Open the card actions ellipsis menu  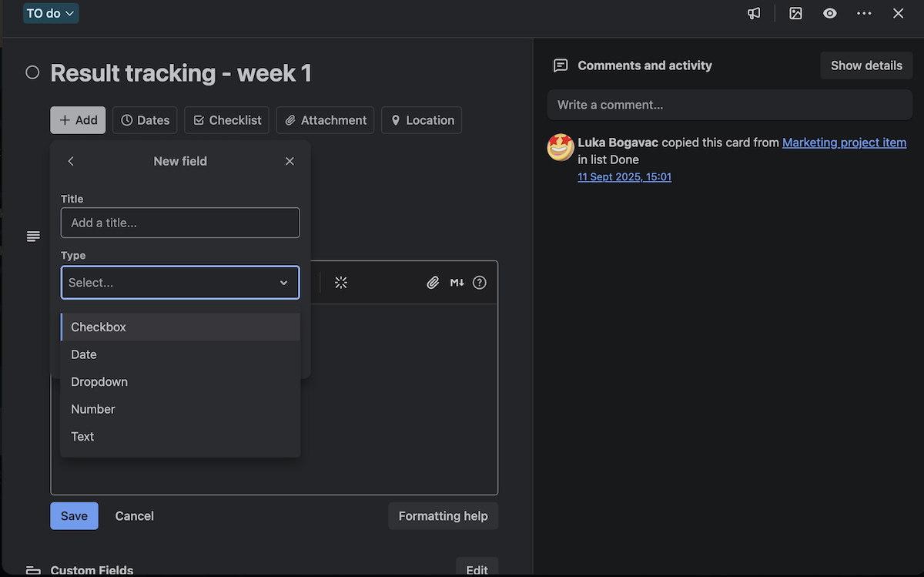(x=864, y=13)
